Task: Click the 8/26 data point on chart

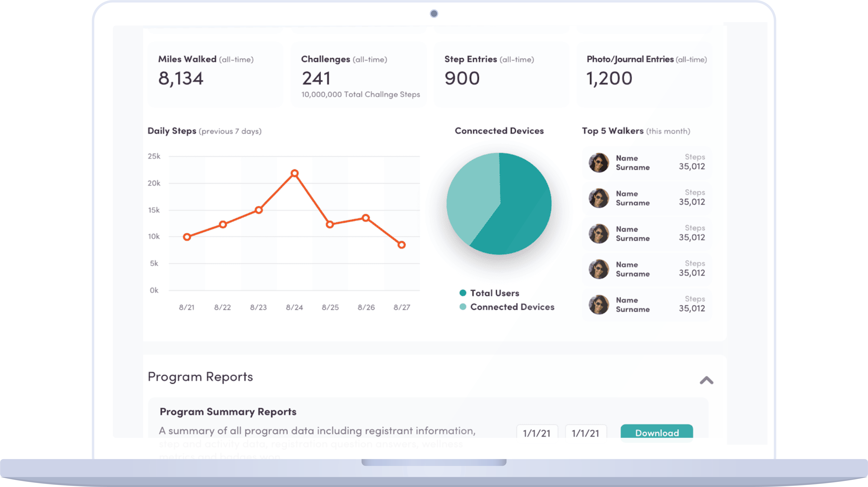Action: (x=366, y=218)
